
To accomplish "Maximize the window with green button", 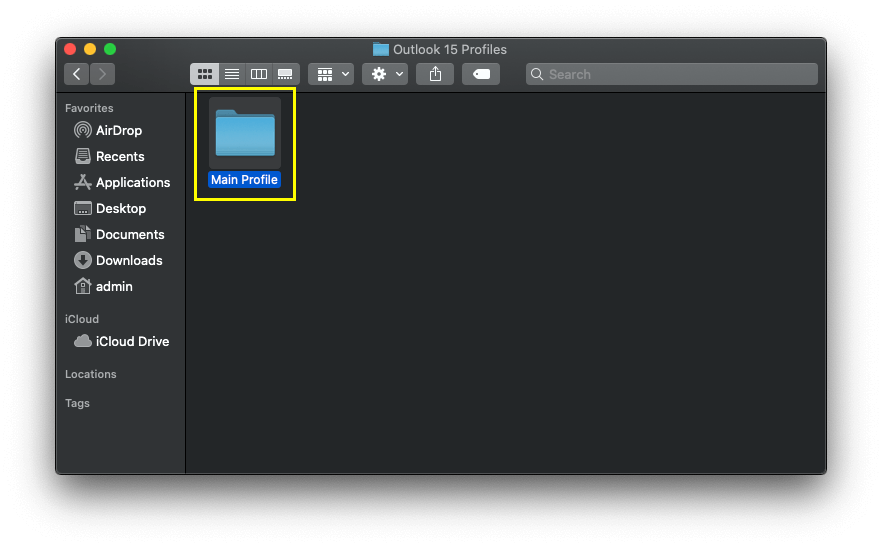I will tap(110, 49).
